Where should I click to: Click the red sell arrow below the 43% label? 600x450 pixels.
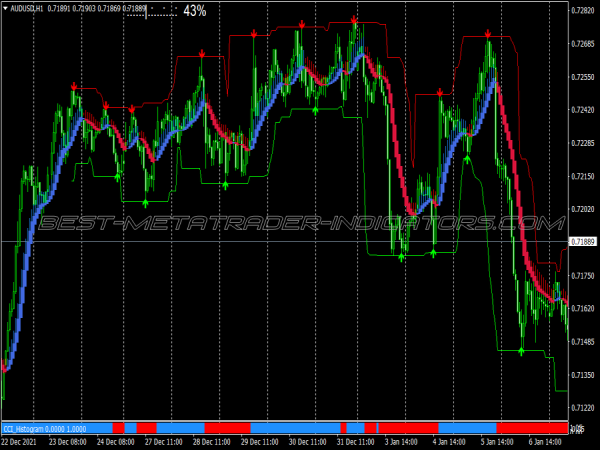pyautogui.click(x=203, y=53)
